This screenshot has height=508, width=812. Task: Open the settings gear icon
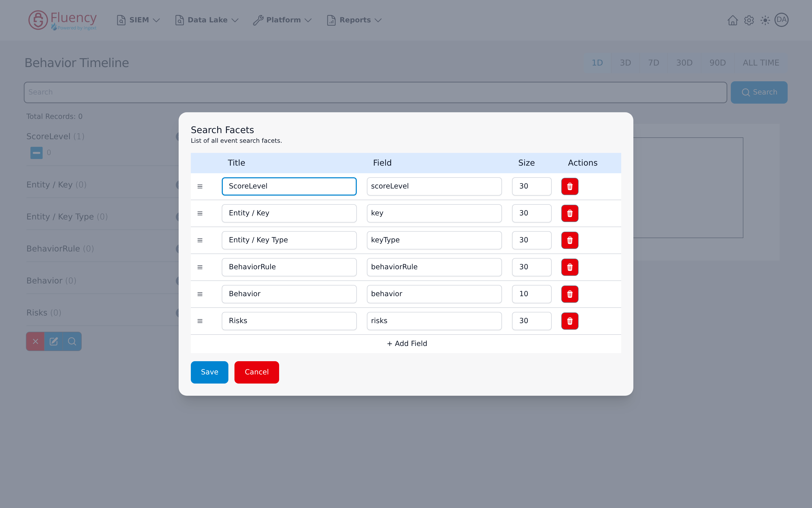click(x=749, y=20)
